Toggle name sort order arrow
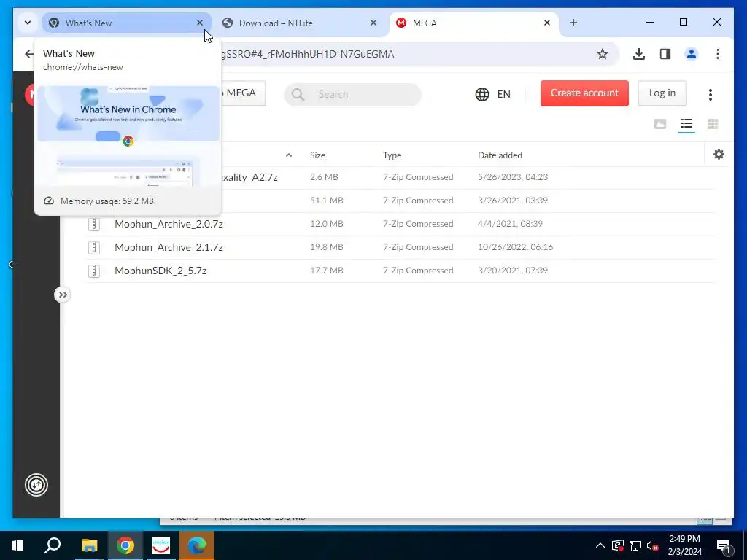The image size is (747, 560). tap(288, 155)
